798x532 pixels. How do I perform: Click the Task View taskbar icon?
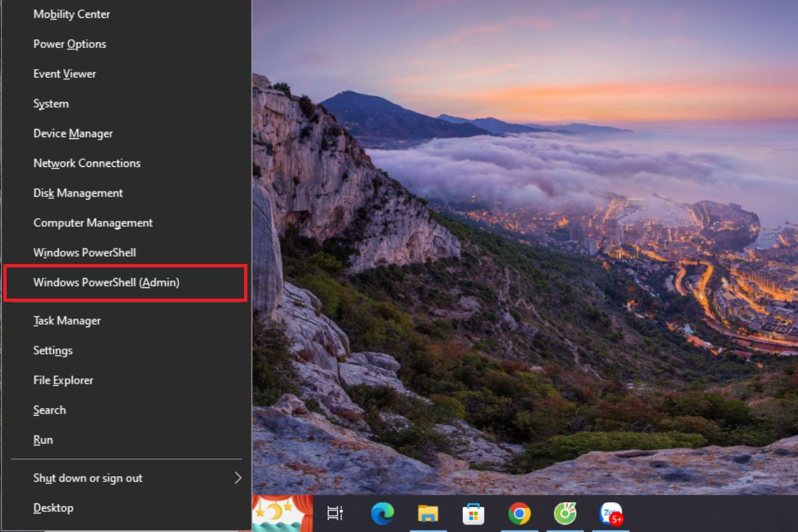click(x=335, y=513)
